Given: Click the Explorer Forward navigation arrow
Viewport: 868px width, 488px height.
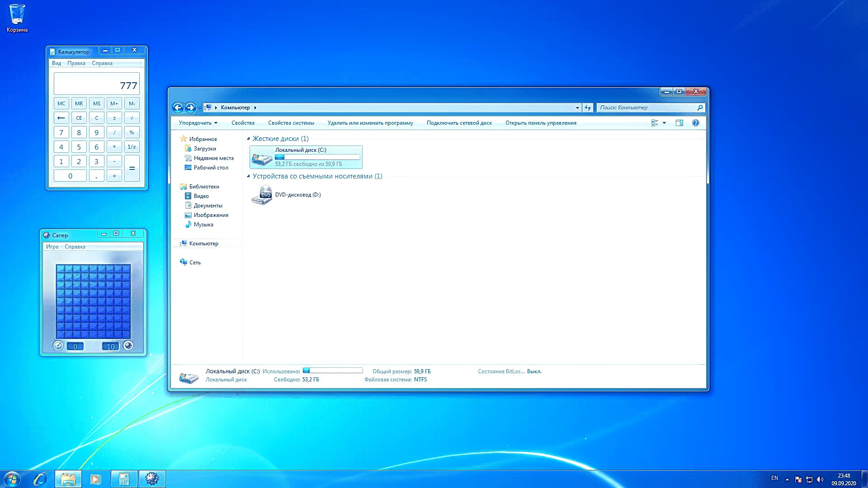Looking at the screenshot, I should point(190,108).
